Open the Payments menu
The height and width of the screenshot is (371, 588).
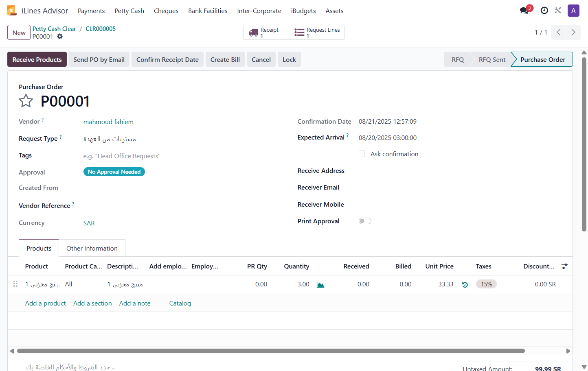coord(91,11)
